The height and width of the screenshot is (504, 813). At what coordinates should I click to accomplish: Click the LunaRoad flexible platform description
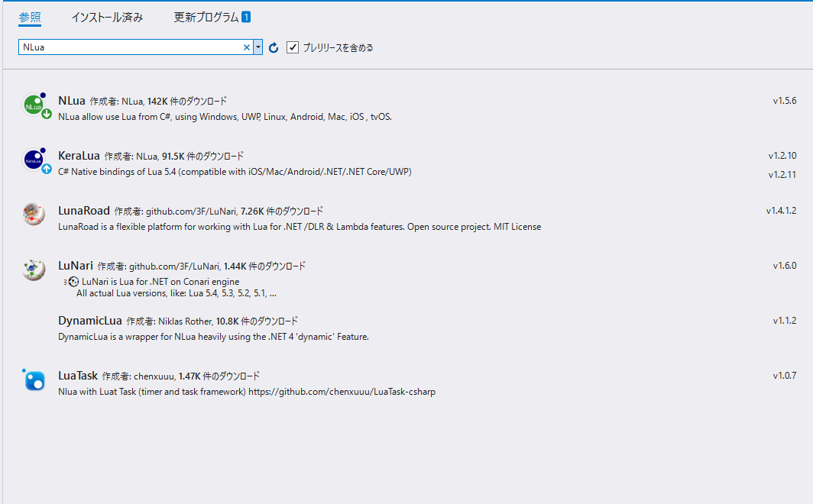pos(300,226)
